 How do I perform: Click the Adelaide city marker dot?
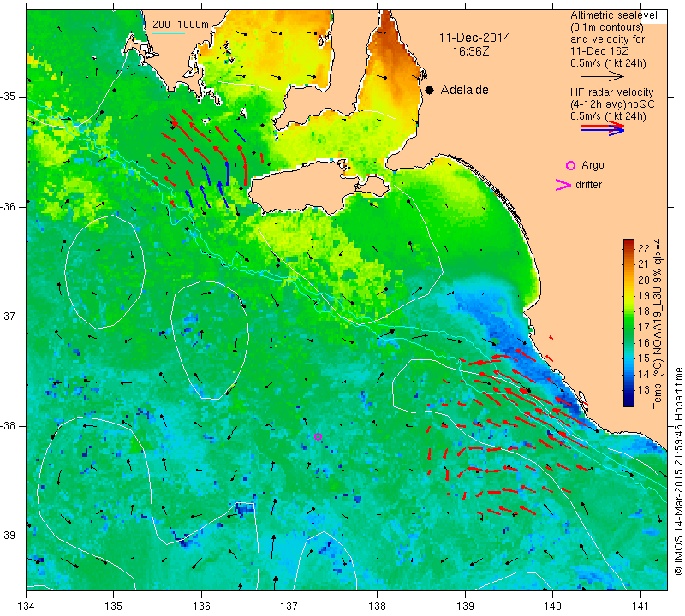(430, 90)
